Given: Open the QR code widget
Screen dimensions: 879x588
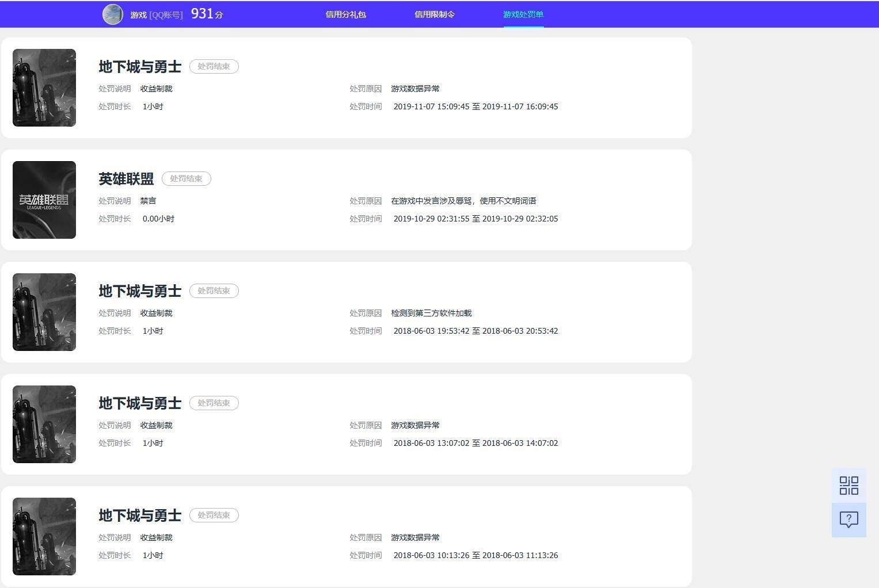Looking at the screenshot, I should [x=848, y=486].
